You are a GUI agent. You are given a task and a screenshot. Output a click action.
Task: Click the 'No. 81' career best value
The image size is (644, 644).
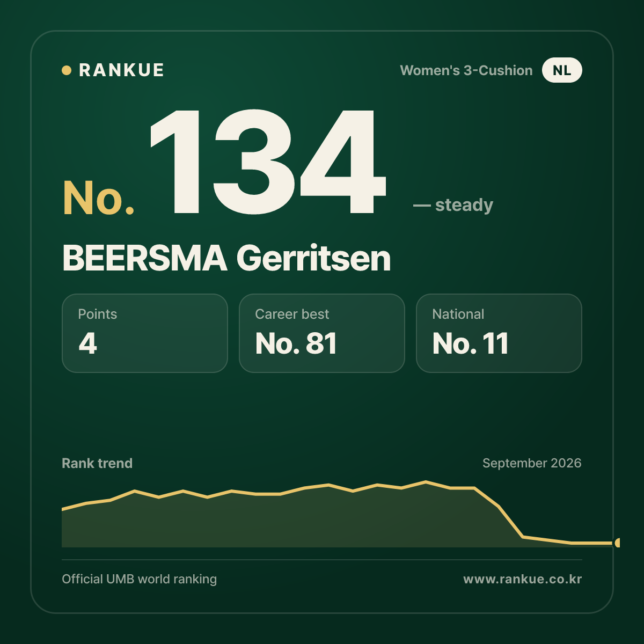[x=296, y=343]
